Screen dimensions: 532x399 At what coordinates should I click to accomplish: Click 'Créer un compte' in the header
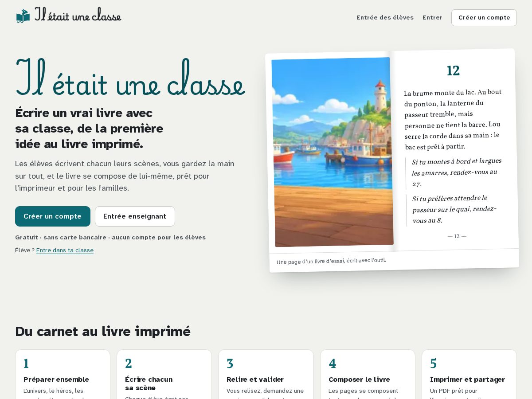pyautogui.click(x=484, y=18)
